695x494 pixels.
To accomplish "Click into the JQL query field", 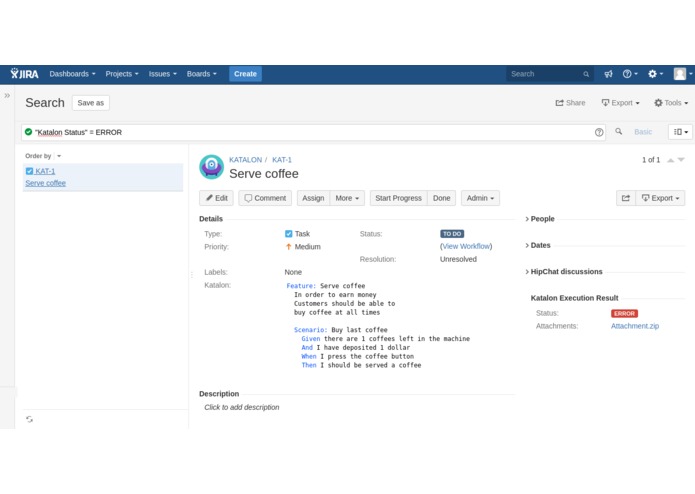I will point(313,132).
